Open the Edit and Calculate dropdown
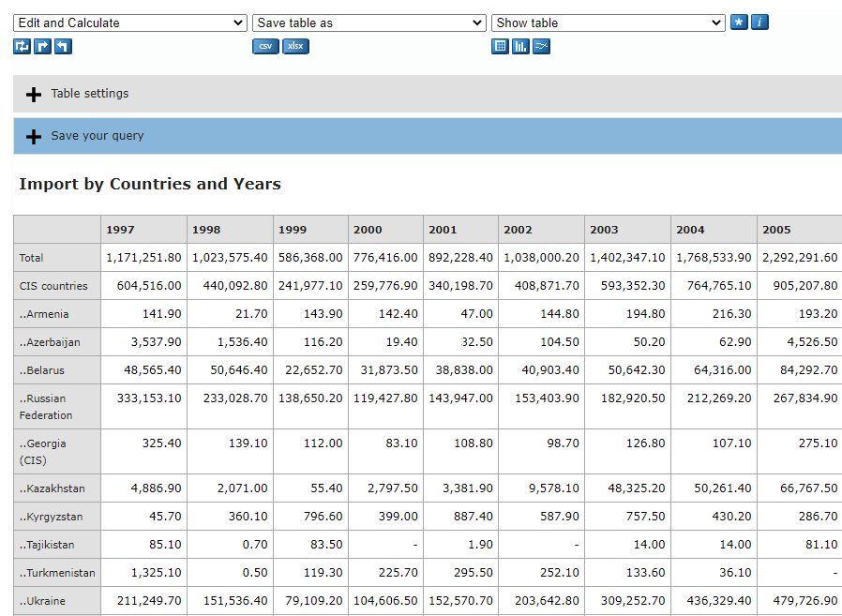The height and width of the screenshot is (616, 842). pyautogui.click(x=130, y=23)
